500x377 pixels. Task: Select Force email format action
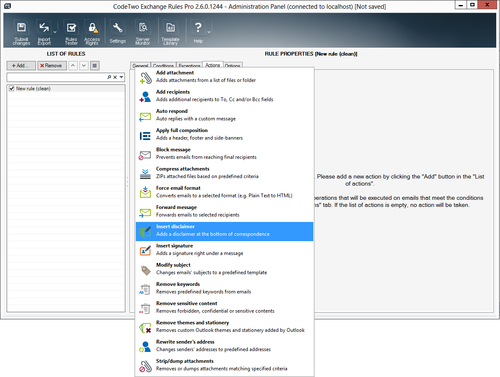(224, 192)
